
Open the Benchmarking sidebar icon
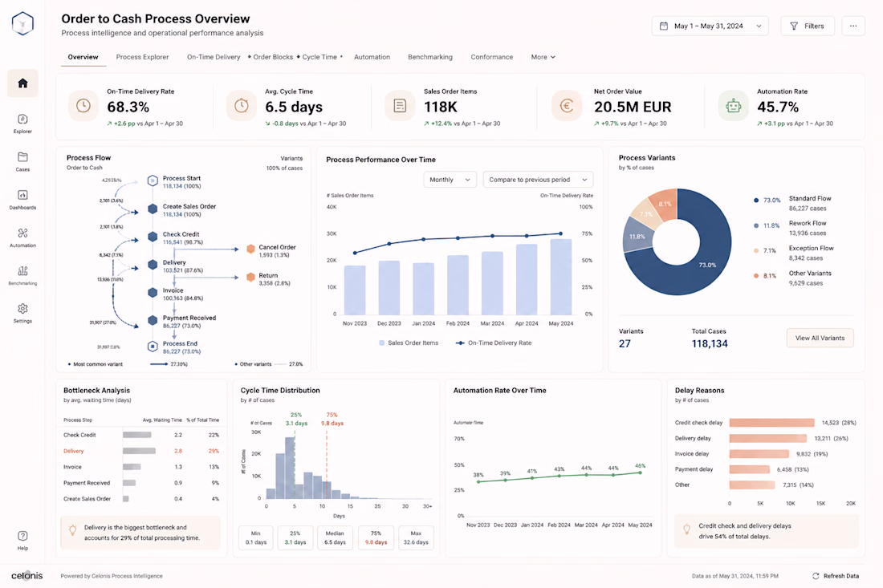(x=22, y=270)
